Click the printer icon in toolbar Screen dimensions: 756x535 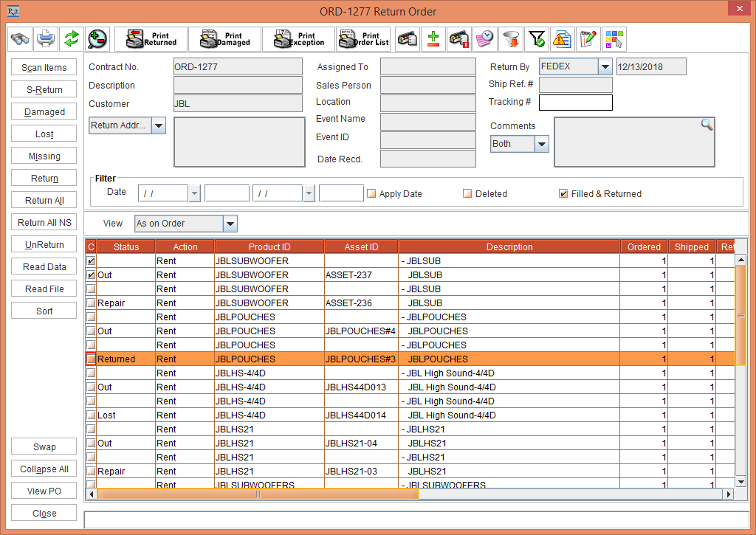(46, 38)
